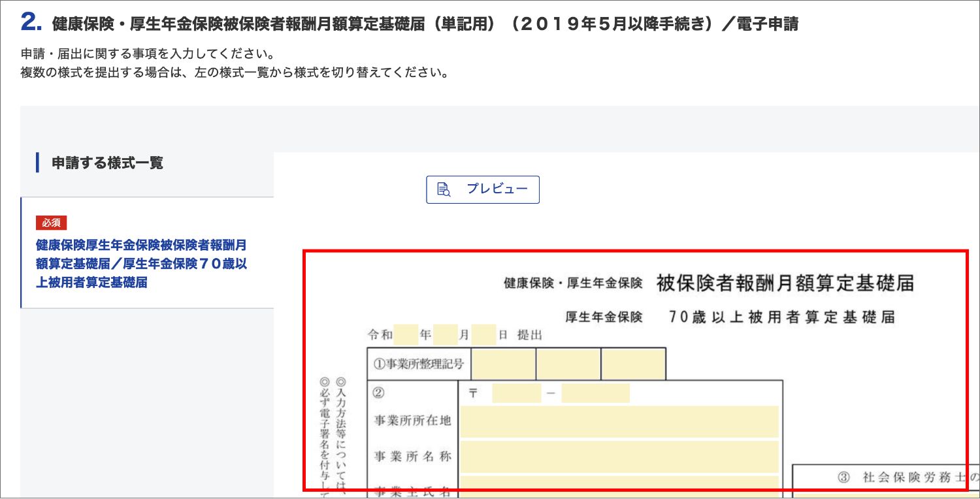Click the form title 被保険者報酬月額算定基礎届
The height and width of the screenshot is (499, 980).
[785, 283]
